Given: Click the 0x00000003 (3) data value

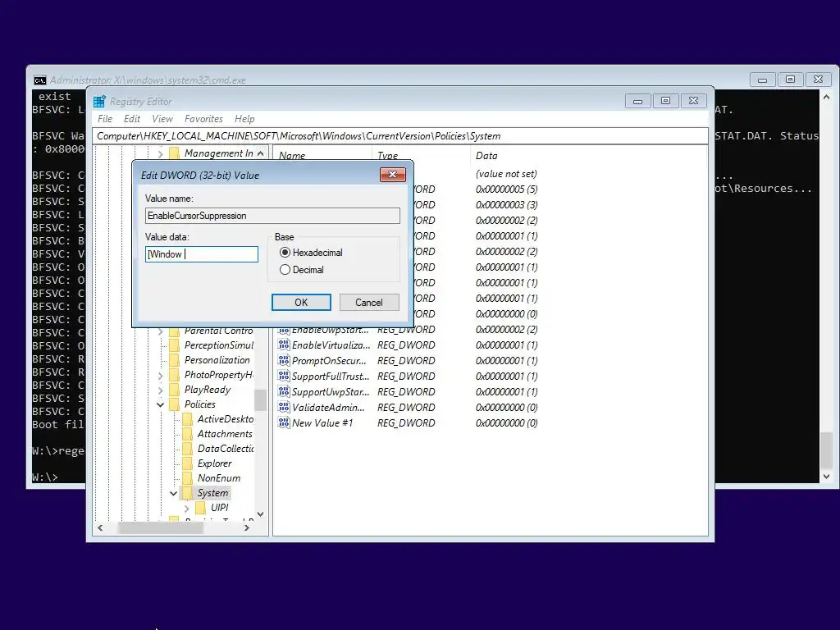Looking at the screenshot, I should pyautogui.click(x=506, y=204).
